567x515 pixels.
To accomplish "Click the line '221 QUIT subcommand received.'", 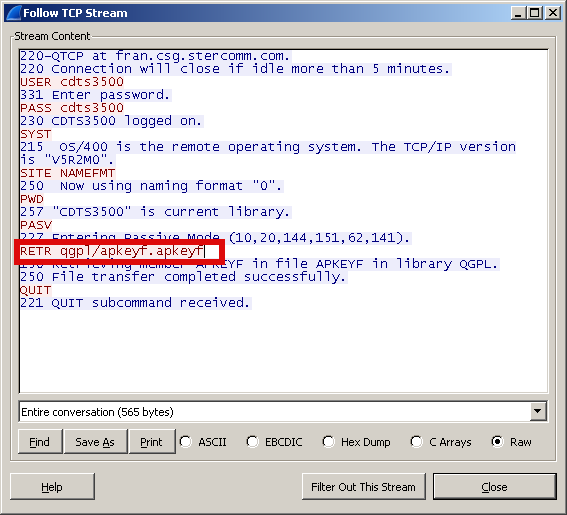I will coord(135,303).
